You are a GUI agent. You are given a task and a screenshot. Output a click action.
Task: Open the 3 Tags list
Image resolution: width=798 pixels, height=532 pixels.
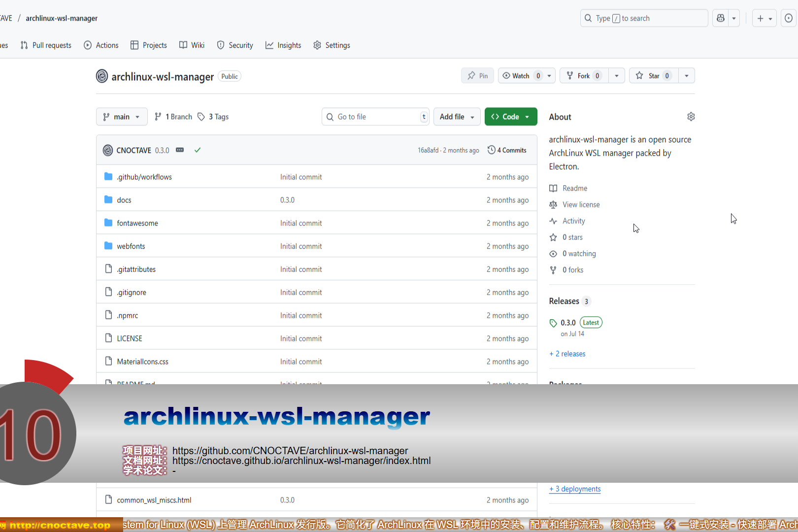coord(213,117)
